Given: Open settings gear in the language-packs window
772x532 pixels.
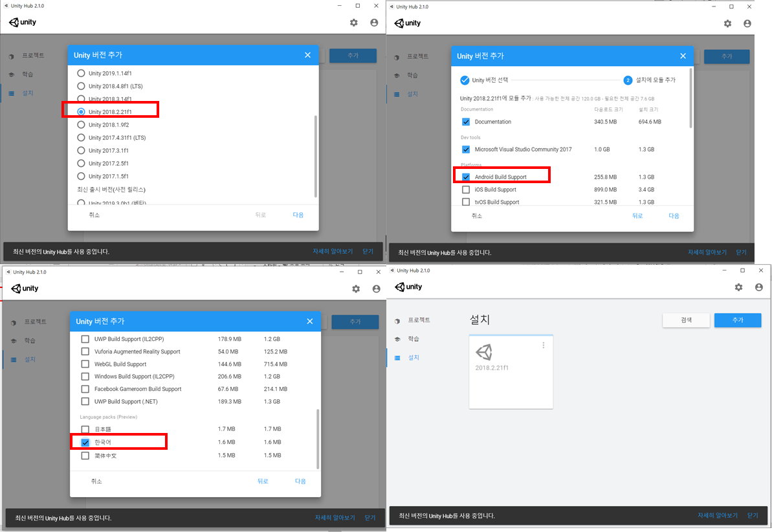Looking at the screenshot, I should point(356,289).
